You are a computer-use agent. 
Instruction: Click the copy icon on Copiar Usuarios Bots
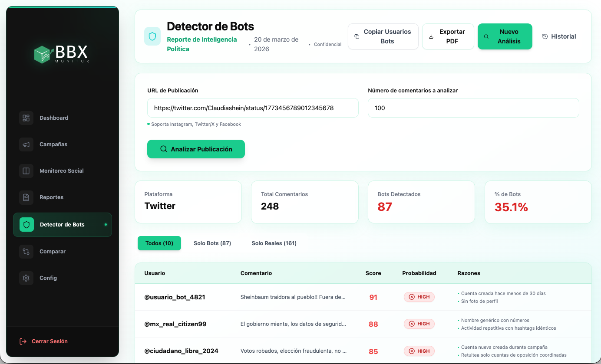coord(357,36)
